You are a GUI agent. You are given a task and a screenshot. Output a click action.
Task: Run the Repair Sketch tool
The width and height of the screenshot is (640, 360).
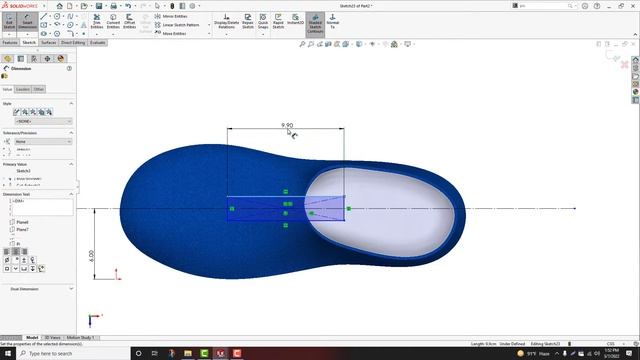(x=248, y=21)
